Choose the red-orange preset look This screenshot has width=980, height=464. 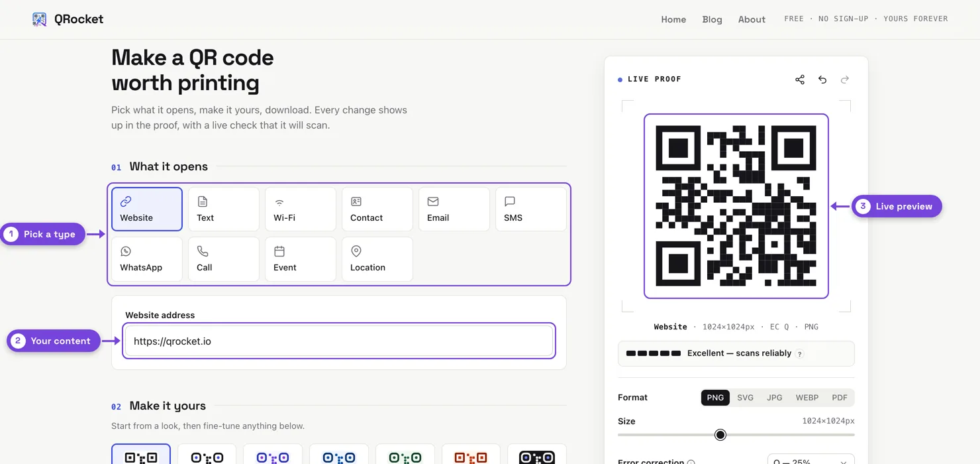[x=471, y=454]
